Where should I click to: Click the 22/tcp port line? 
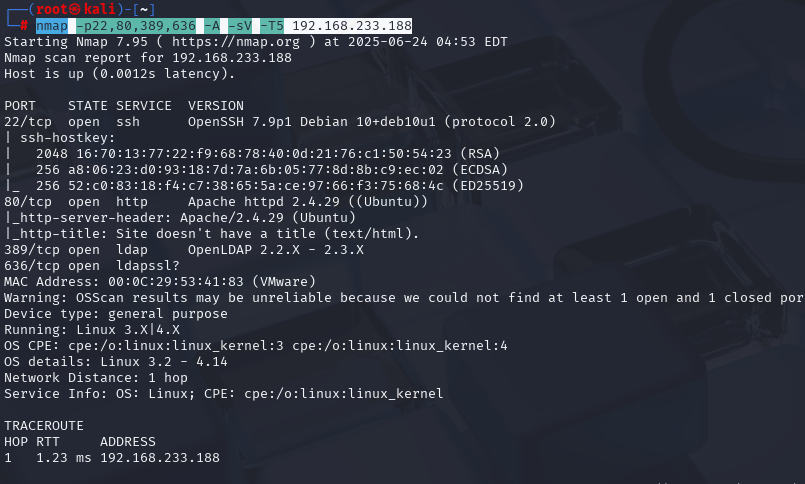pos(280,122)
